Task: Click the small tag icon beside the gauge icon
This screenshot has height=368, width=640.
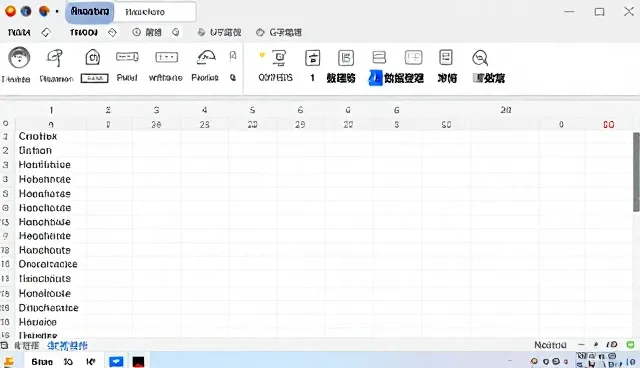Action: click(233, 56)
